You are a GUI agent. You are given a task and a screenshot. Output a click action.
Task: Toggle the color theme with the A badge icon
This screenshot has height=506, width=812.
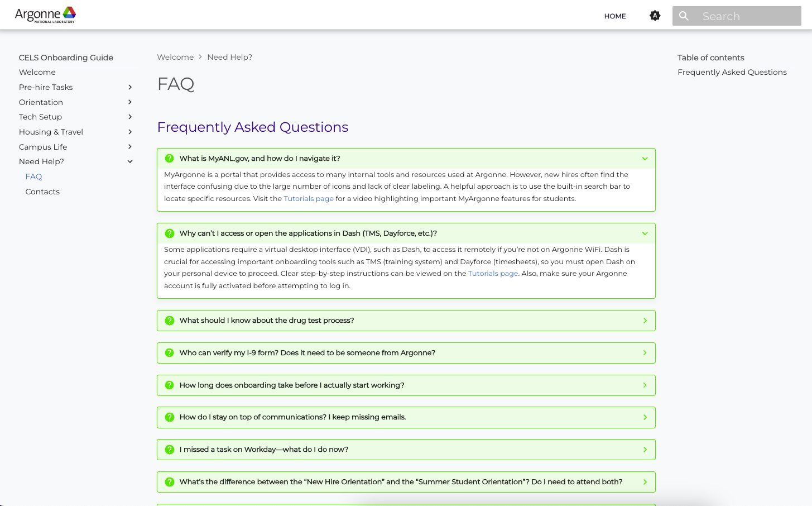[655, 16]
